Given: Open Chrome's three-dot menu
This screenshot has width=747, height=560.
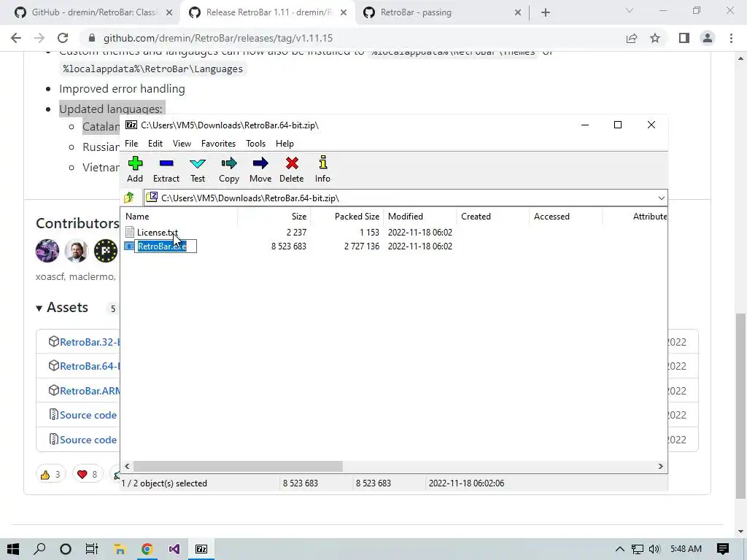Looking at the screenshot, I should (x=731, y=38).
